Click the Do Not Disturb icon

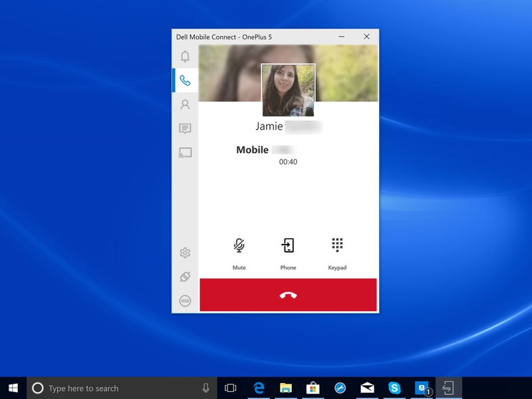[185, 301]
